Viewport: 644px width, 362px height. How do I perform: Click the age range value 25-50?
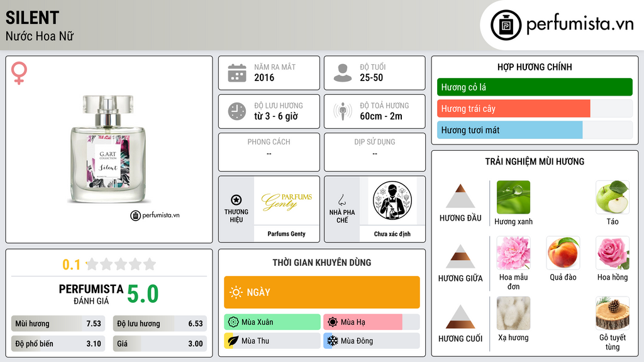point(371,77)
